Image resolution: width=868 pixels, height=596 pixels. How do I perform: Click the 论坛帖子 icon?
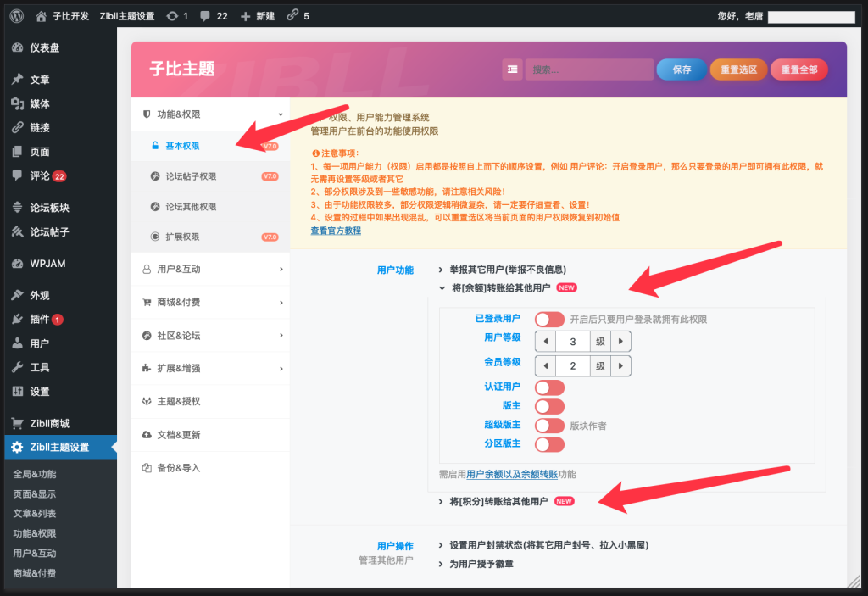(x=18, y=231)
